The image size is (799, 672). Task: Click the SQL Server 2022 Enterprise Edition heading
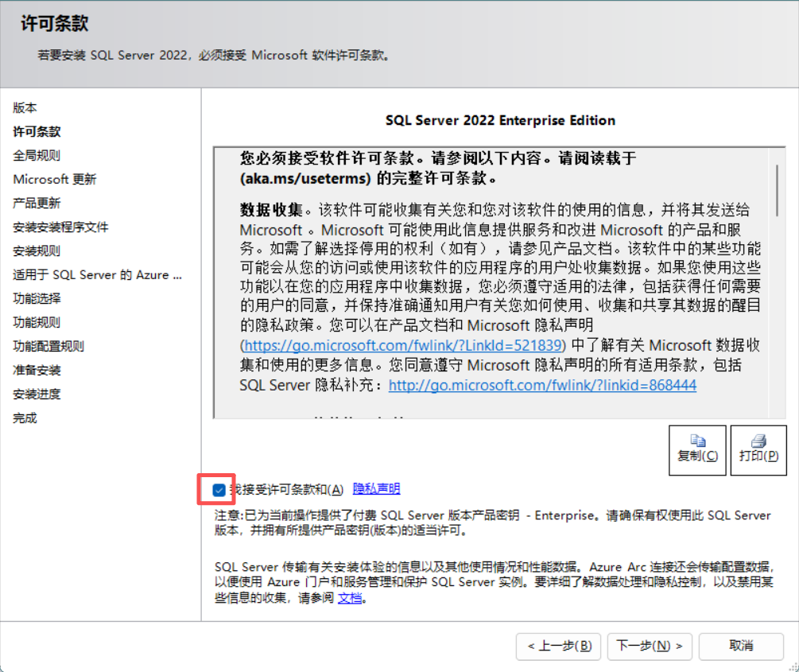pos(500,120)
